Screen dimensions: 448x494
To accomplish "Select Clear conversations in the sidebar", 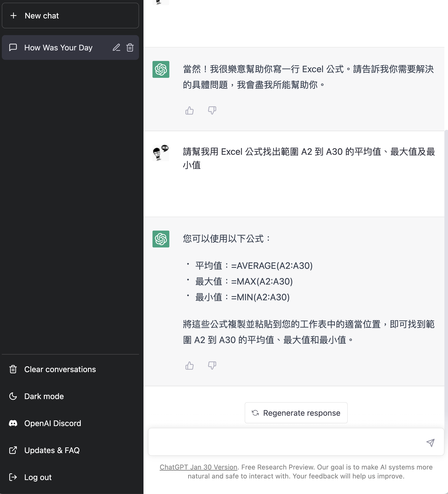I will [x=60, y=369].
